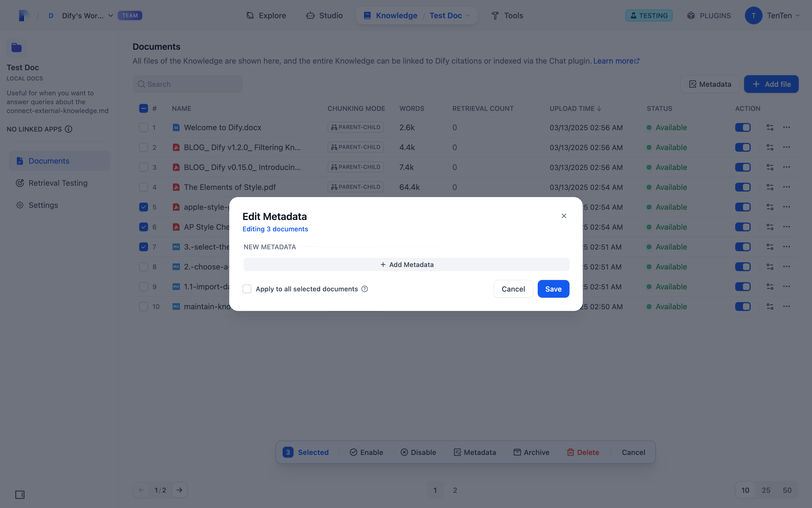Open settings icon for Welcome to Dify.docx row
The image size is (812, 508).
(x=770, y=127)
